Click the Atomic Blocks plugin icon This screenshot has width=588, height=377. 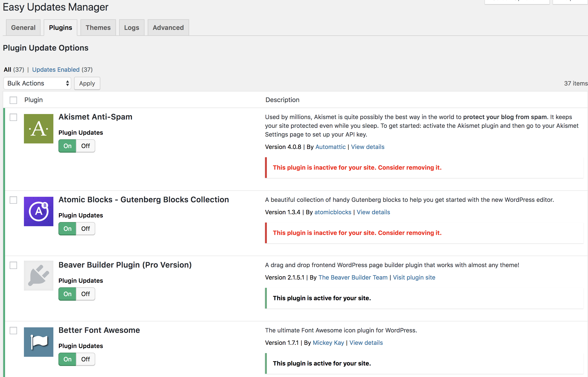(38, 211)
